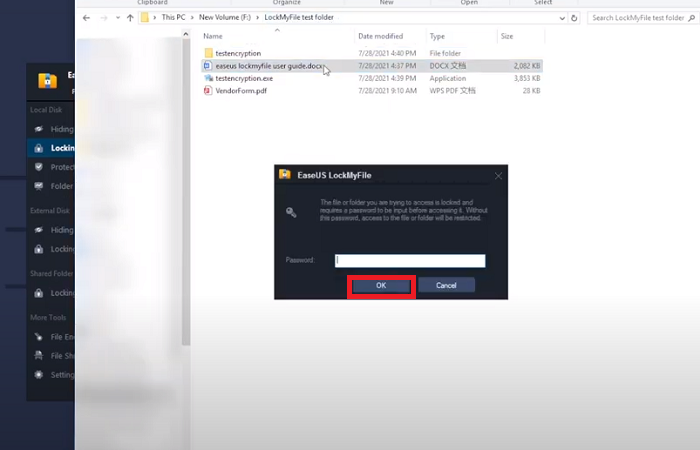Focus the Password input field

410,261
